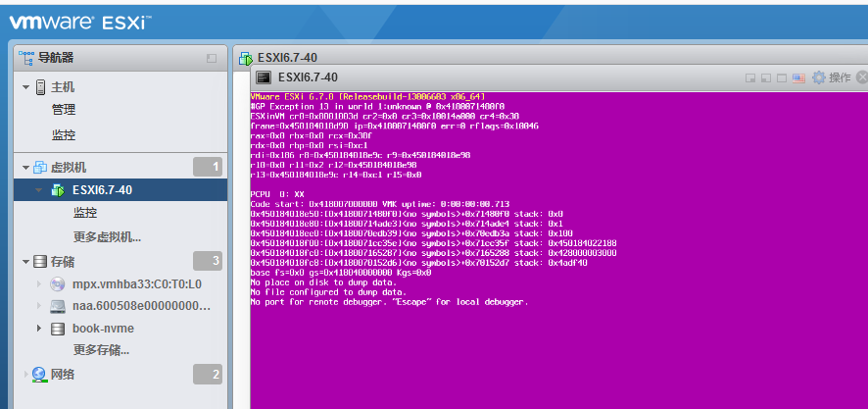The image size is (868, 409).
Task: Open the 操作 actions menu
Action: click(840, 77)
